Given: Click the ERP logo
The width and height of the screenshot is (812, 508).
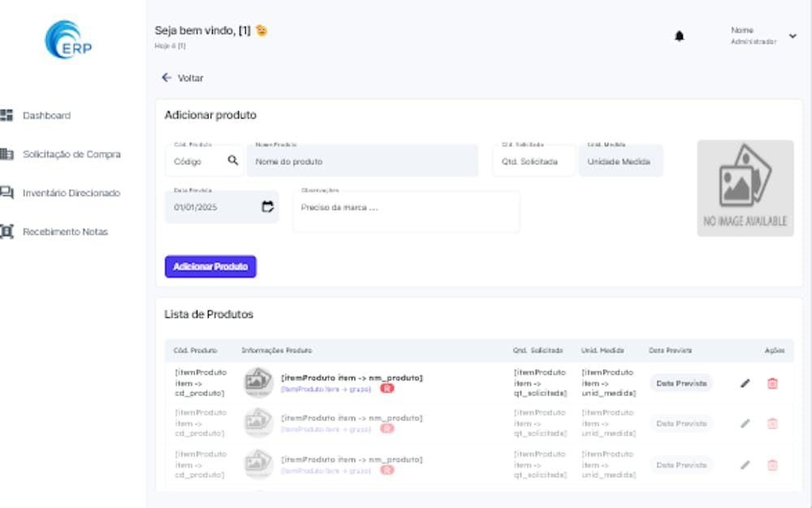Looking at the screenshot, I should pos(69,41).
